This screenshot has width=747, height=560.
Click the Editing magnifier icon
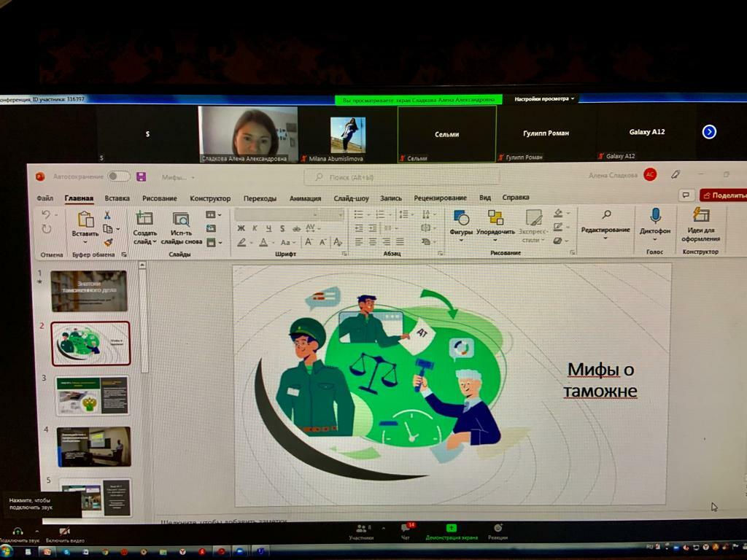tap(606, 215)
